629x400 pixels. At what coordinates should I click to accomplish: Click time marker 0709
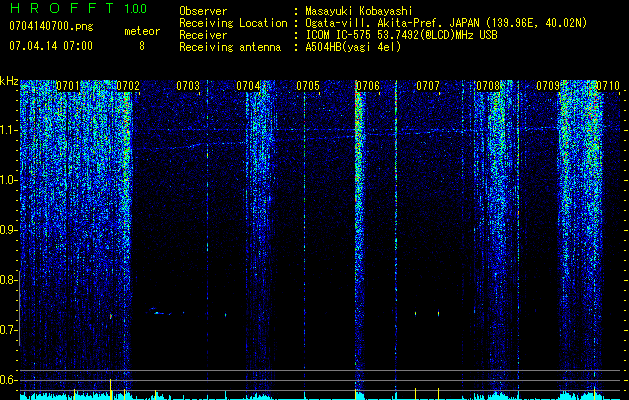tap(548, 86)
